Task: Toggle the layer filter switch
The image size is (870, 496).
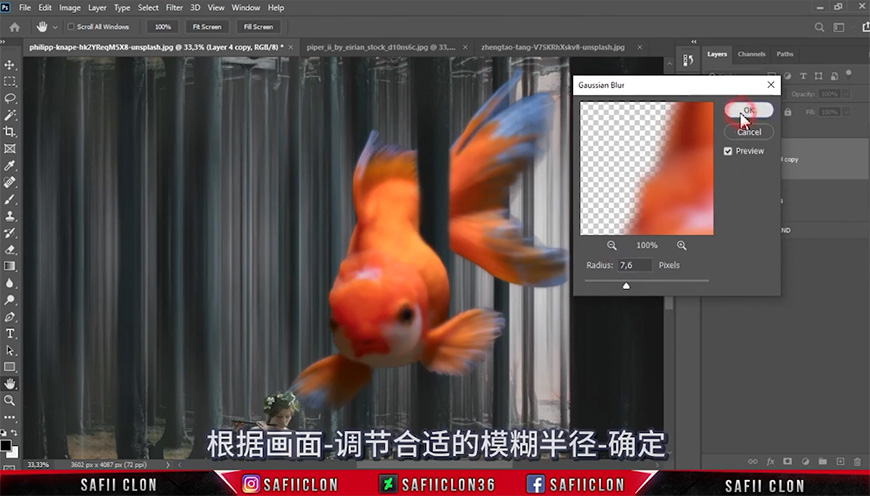Action: tap(848, 73)
